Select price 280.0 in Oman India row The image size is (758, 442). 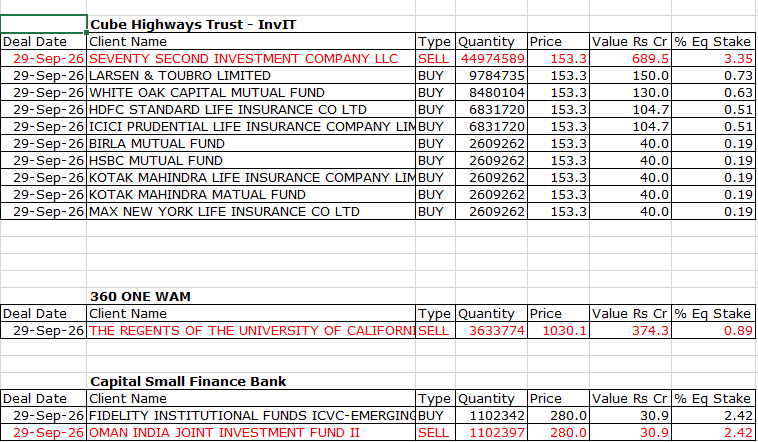tap(558, 432)
